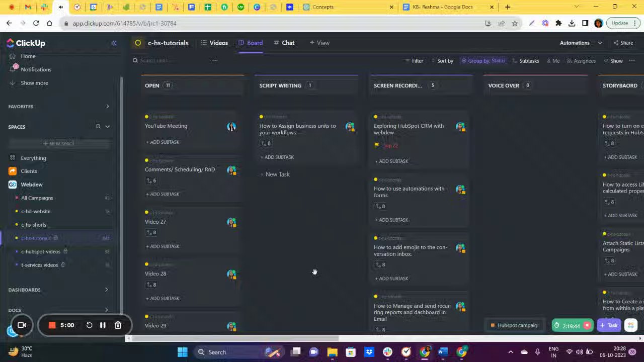Image resolution: width=644 pixels, height=362 pixels.
Task: Open the Comments/ Scheduling/ RnD task
Action: pos(180,169)
